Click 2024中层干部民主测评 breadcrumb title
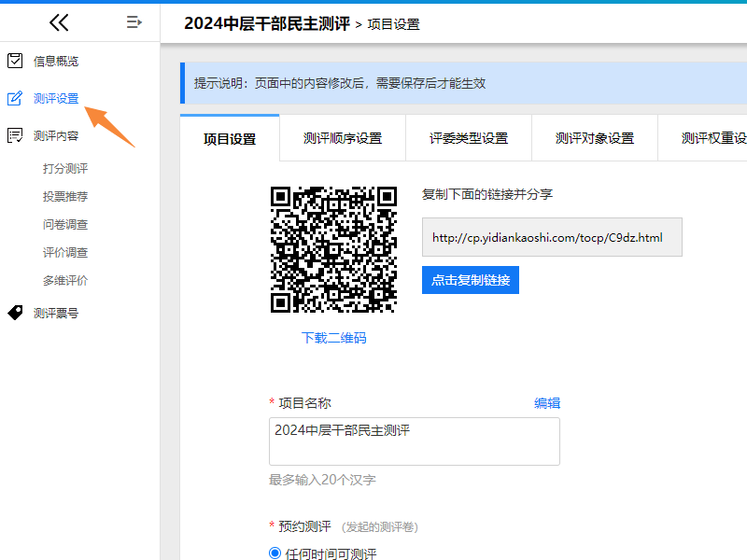The height and width of the screenshot is (560, 747). (x=267, y=23)
